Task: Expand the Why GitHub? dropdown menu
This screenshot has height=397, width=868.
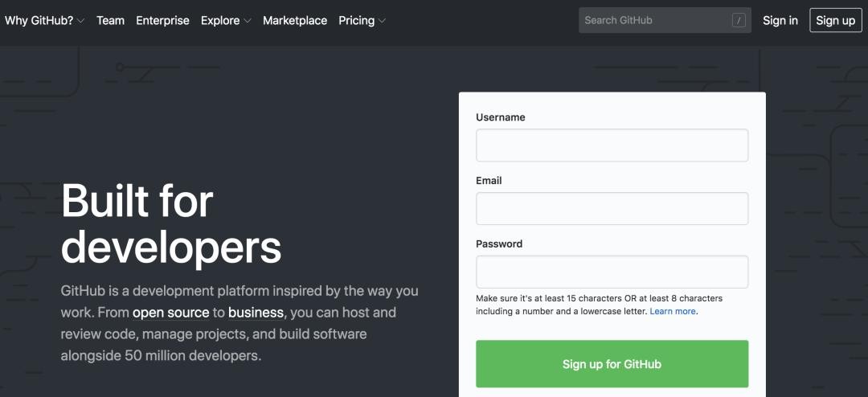Action: pyautogui.click(x=44, y=21)
